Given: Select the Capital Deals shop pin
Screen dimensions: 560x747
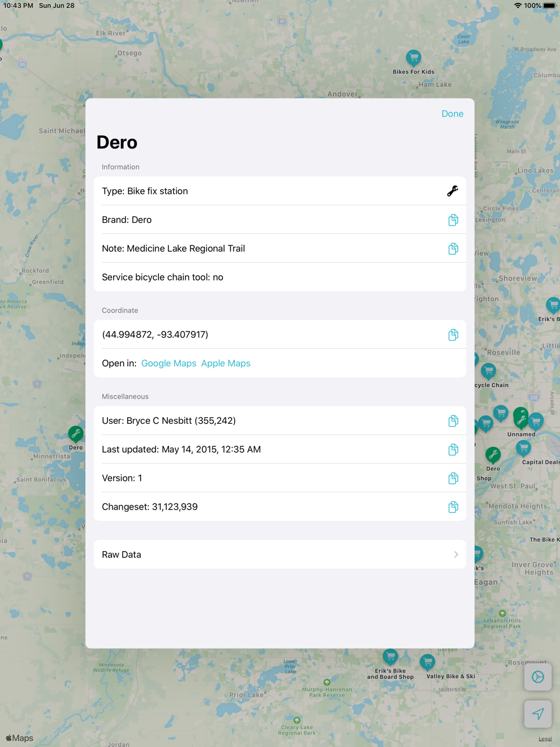Looking at the screenshot, I should pyautogui.click(x=524, y=448).
